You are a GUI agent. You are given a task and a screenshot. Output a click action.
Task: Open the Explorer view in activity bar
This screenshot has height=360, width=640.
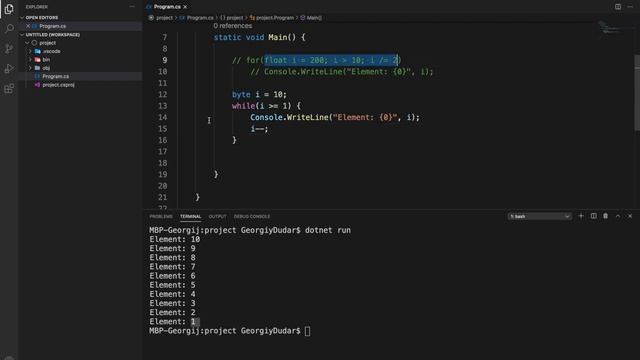[9, 9]
